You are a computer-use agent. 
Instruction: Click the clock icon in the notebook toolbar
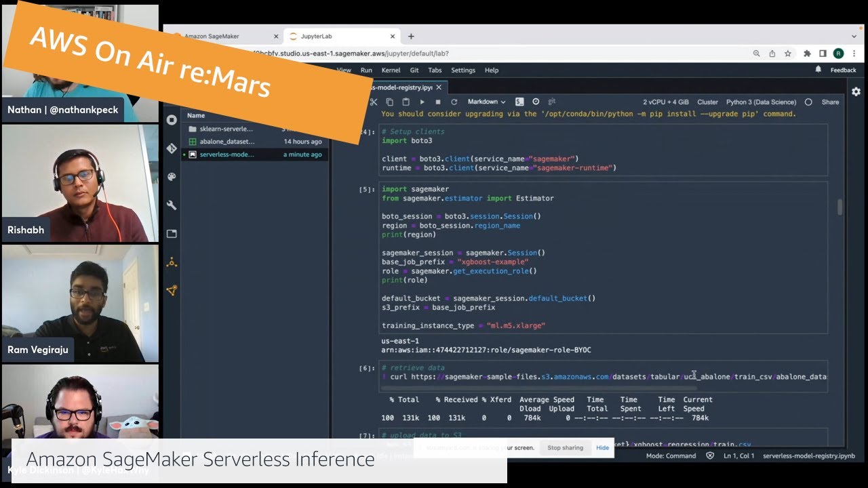pyautogui.click(x=536, y=102)
